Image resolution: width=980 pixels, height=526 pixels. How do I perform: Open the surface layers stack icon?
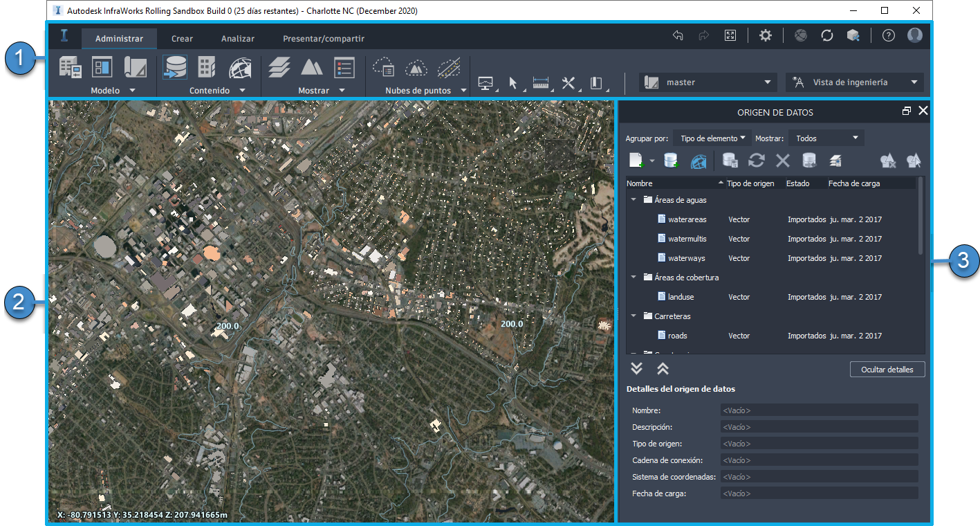tap(279, 67)
